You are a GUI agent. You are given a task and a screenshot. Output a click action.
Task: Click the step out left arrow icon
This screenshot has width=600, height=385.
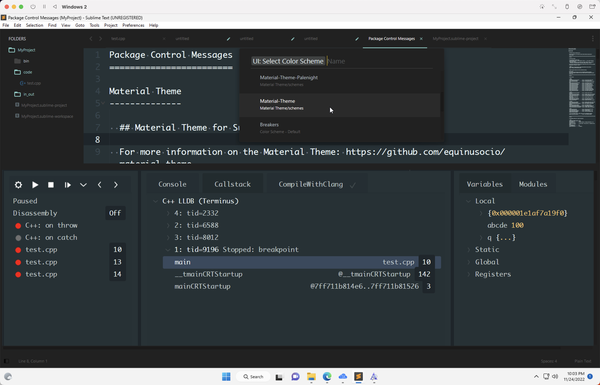(99, 185)
